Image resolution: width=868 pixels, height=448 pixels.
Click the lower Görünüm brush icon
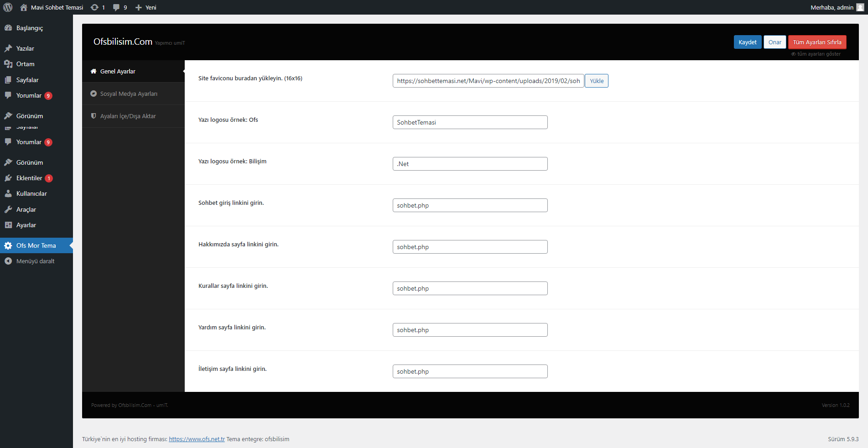[8, 162]
